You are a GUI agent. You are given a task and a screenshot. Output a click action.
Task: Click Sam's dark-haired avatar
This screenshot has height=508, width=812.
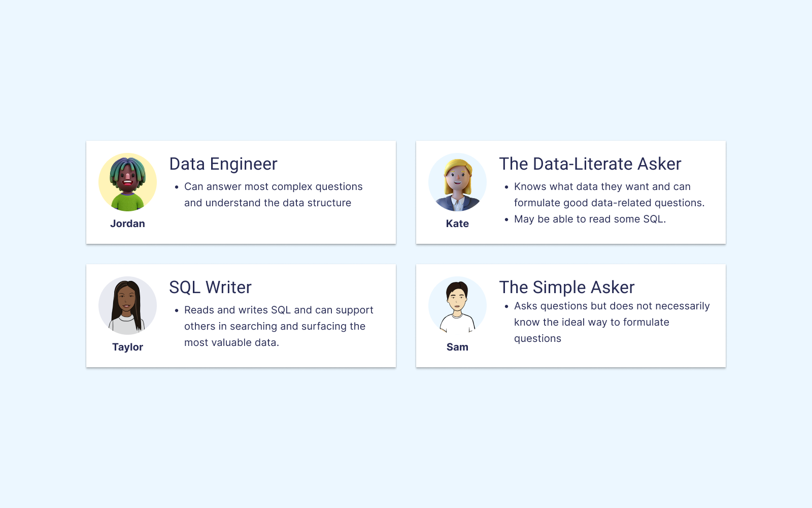[457, 306]
